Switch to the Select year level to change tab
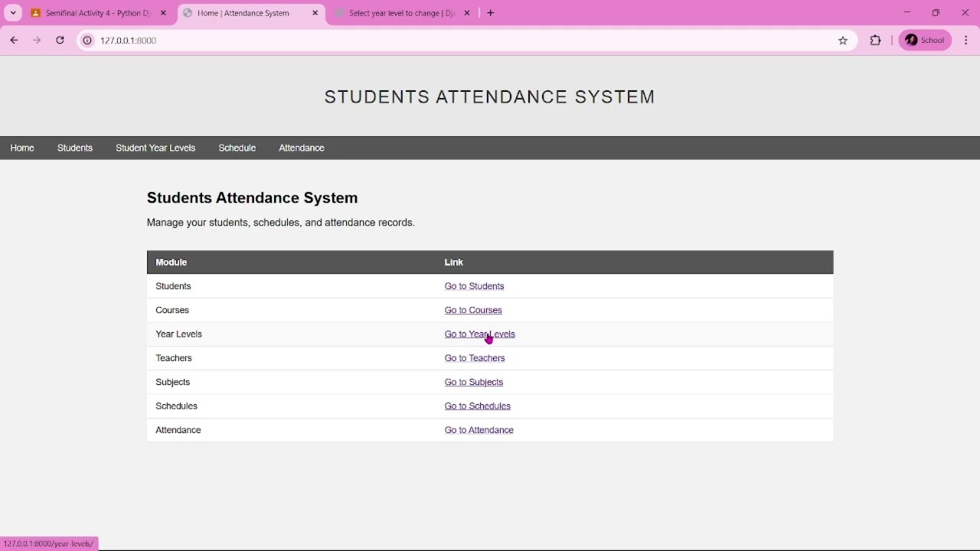Screen dimensions: 980x551 403,13
